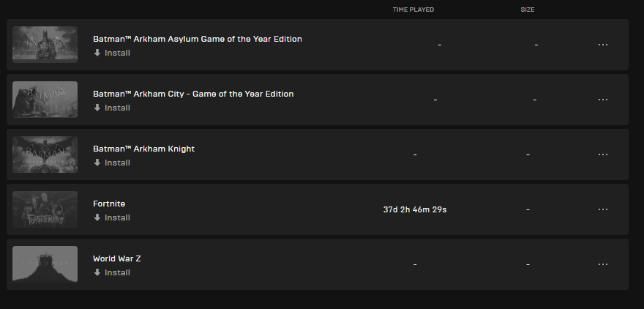Open the World War Z title
The width and height of the screenshot is (644, 309).
pyautogui.click(x=116, y=258)
